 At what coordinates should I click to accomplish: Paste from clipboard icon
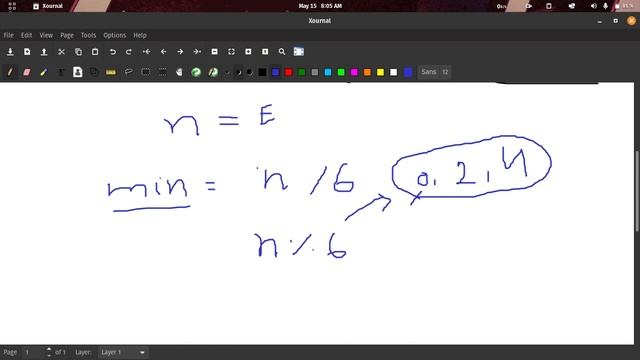click(x=95, y=52)
